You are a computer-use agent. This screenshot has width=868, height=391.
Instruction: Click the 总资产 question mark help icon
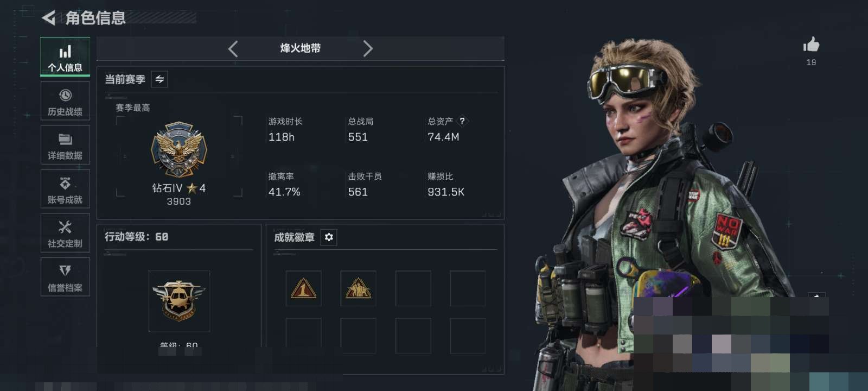462,121
